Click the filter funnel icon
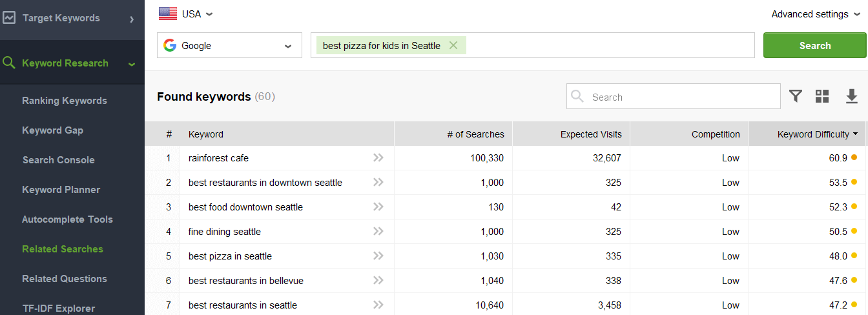Screen dimensions: 868x315 (x=796, y=96)
